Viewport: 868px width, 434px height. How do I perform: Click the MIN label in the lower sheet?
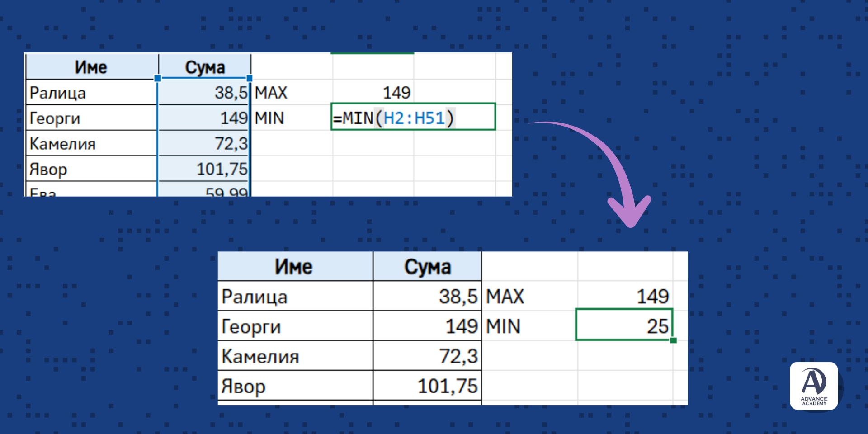pos(503,326)
